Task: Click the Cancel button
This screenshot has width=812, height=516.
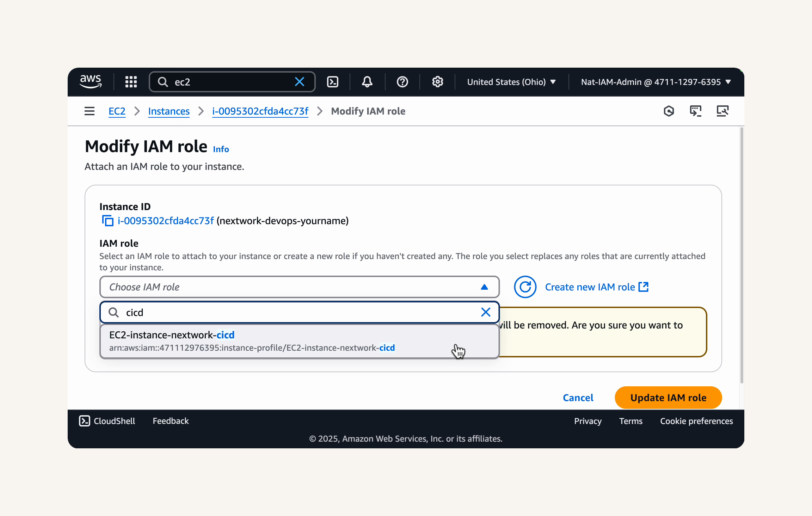Action: tap(578, 398)
